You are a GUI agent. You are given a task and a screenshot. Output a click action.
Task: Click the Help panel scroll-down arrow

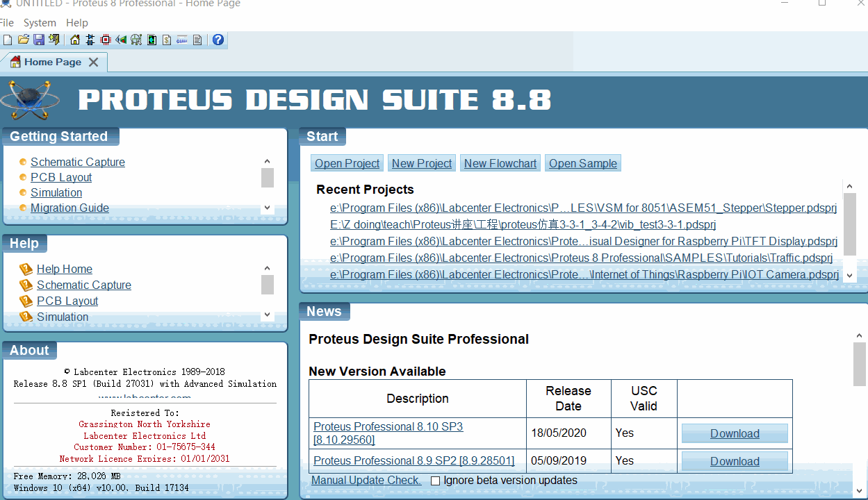point(267,315)
